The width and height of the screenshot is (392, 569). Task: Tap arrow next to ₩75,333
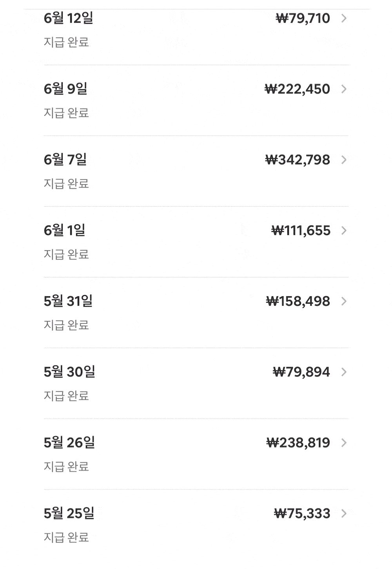click(344, 513)
